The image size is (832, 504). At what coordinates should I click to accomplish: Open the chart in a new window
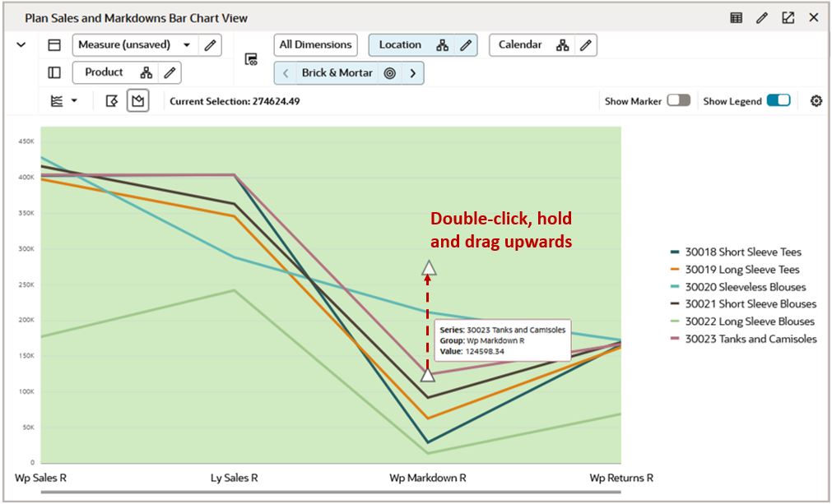[788, 17]
